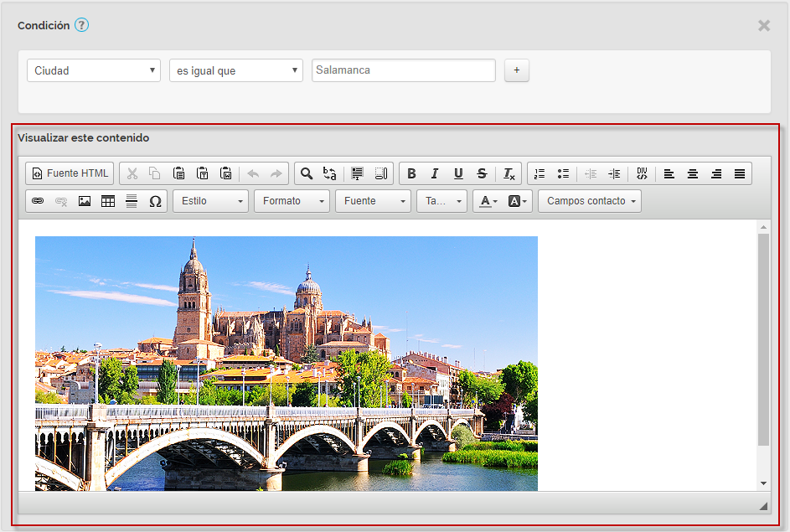The height and width of the screenshot is (532, 790).
Task: Select the Salamanca cathedral image
Action: pos(287,364)
